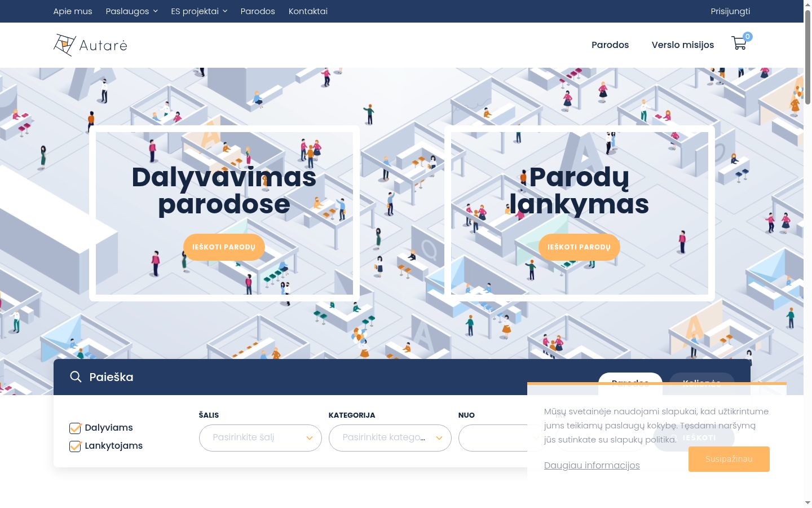Open Verslo misijos in the header
This screenshot has height=508, width=812.
[683, 45]
